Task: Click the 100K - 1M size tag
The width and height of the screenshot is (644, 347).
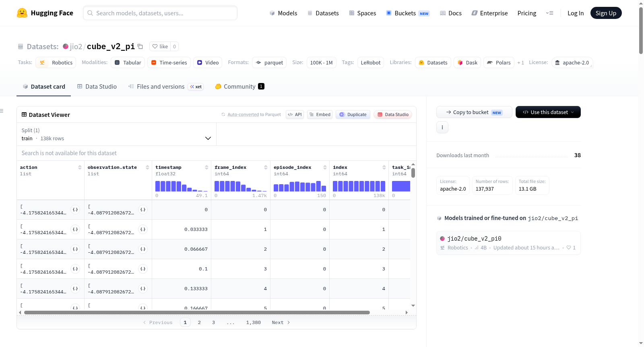Action: click(321, 62)
